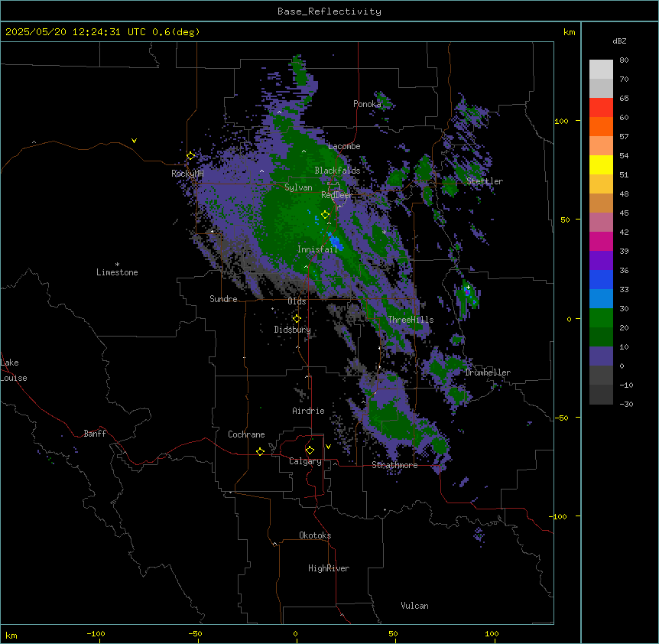Click the 80 value in the dBZ legend
Screen dimensions: 659x644
coord(624,60)
